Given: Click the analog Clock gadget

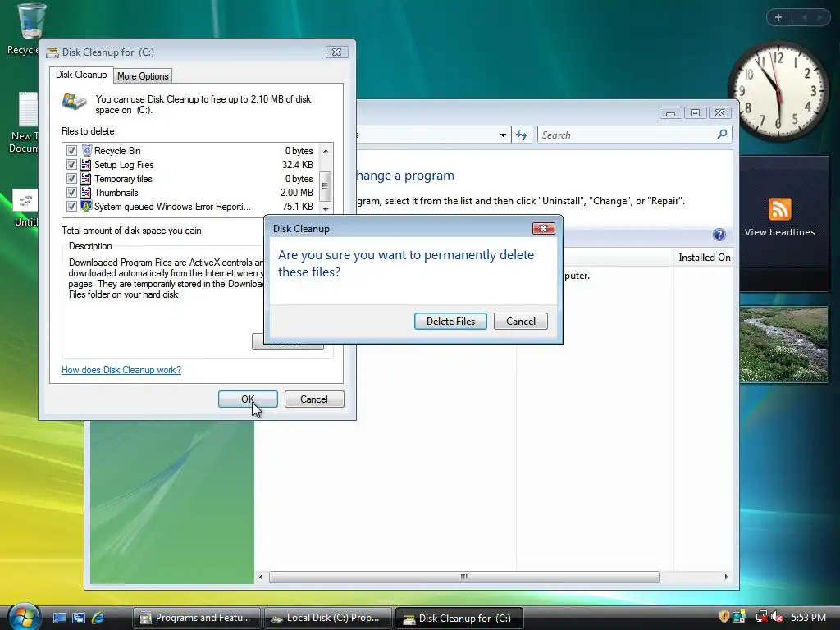Looking at the screenshot, I should [778, 90].
